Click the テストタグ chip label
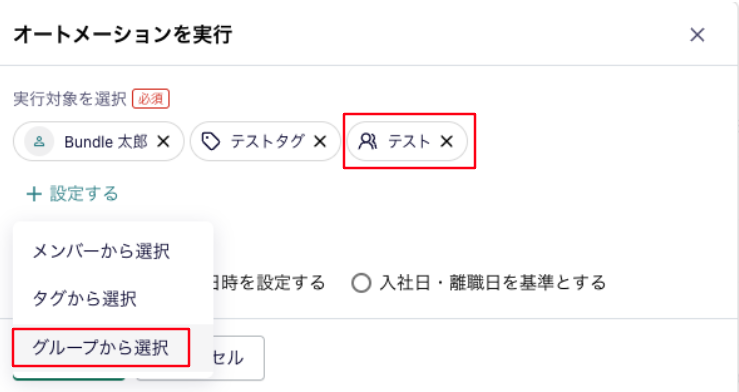Image resolution: width=739 pixels, height=392 pixels. [267, 141]
